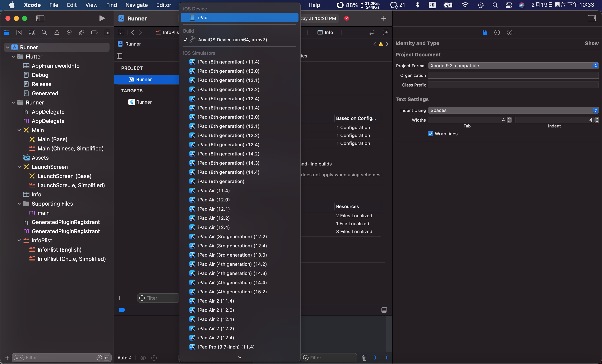Toggle the console pane button
The height and width of the screenshot is (364, 602).
point(385,358)
